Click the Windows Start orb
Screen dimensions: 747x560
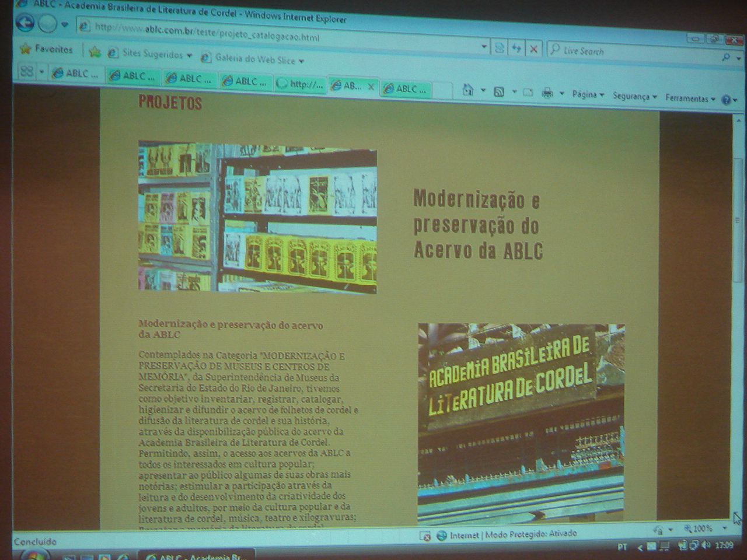36,556
